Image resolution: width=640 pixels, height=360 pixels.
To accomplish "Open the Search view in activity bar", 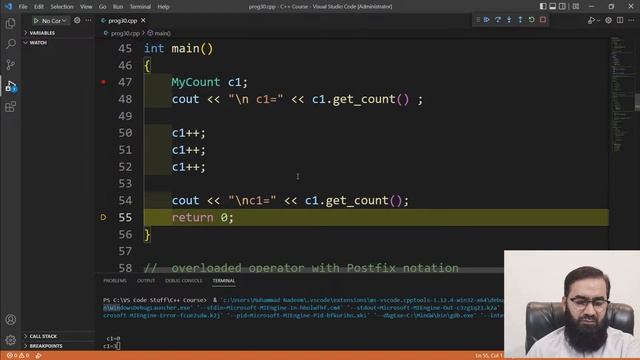I will (11, 44).
